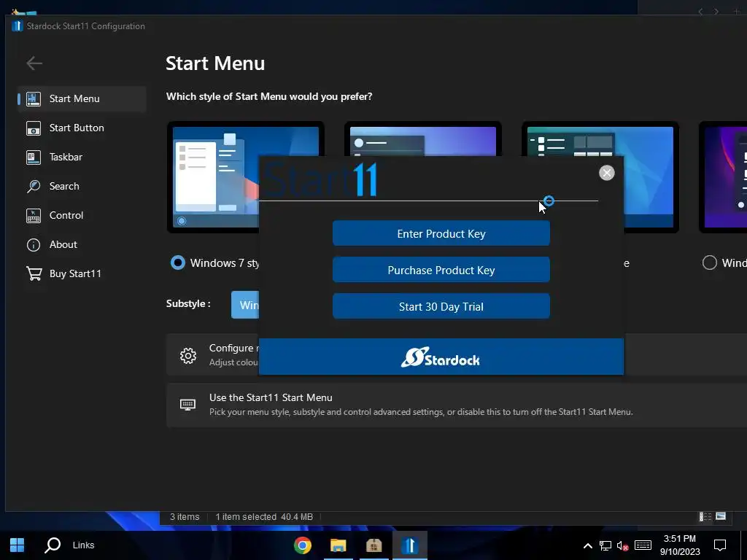Open the package installer taskbar icon

tap(374, 545)
